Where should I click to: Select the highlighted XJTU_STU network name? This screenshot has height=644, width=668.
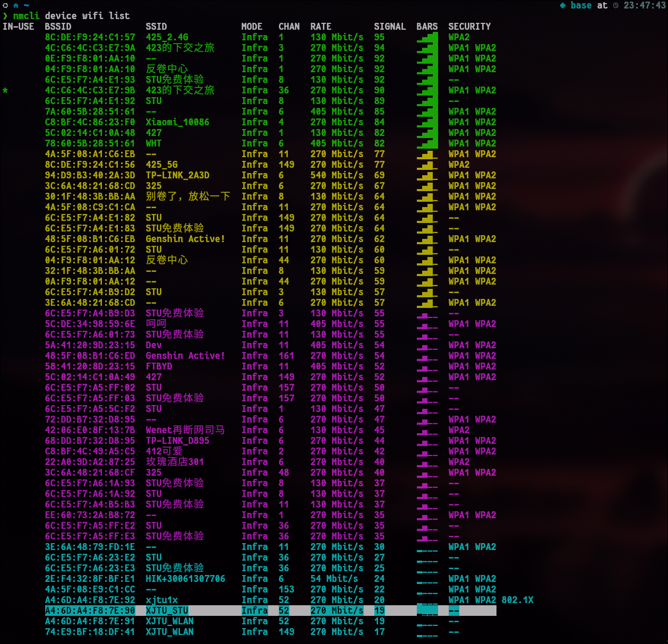pyautogui.click(x=167, y=611)
